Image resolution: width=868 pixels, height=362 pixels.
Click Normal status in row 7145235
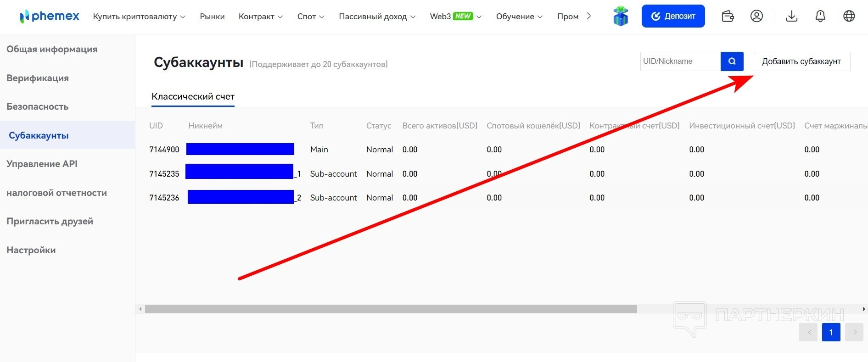pos(380,174)
